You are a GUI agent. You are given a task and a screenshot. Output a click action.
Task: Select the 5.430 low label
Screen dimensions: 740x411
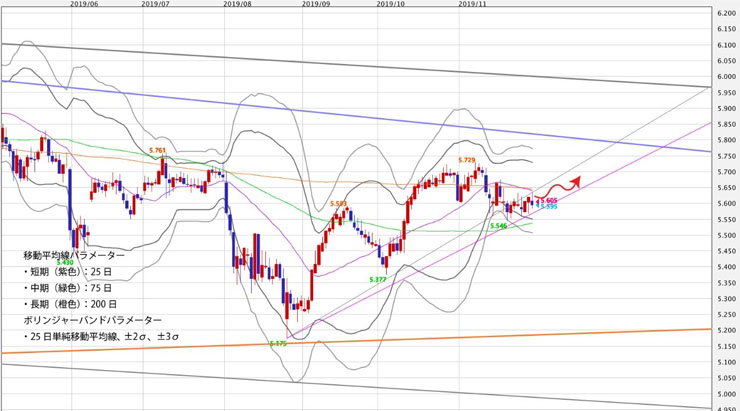[x=65, y=262]
